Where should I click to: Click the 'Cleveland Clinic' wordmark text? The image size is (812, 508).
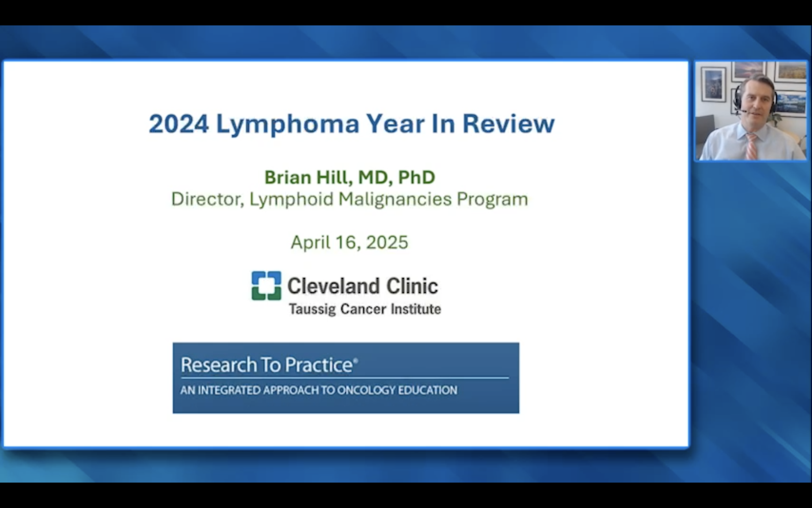point(363,286)
